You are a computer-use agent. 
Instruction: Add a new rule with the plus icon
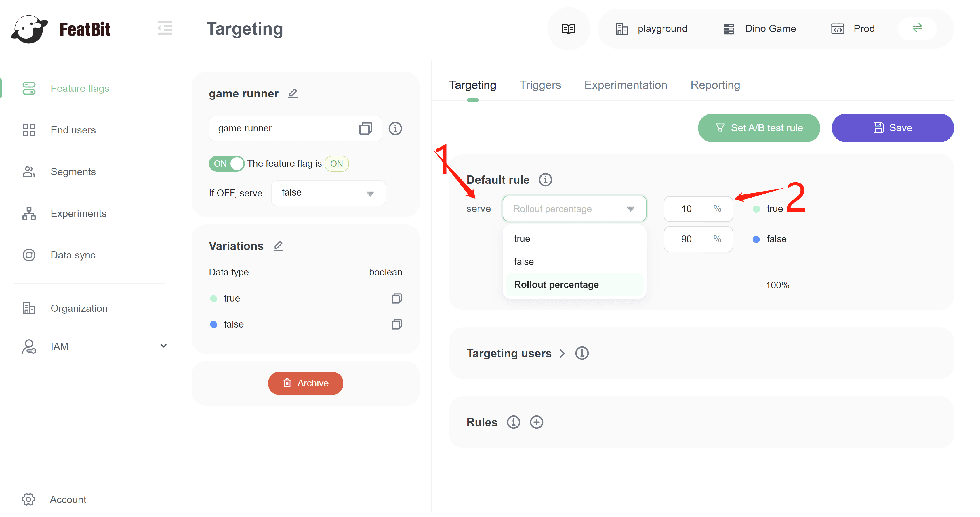(x=536, y=422)
